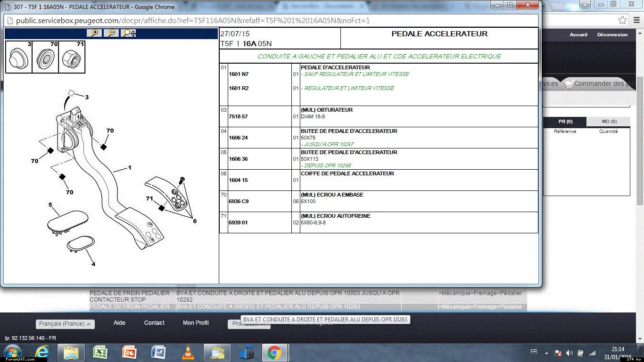The image size is (644, 362).
Task: Click the (MUL) ECROU AUTOFREINE description
Action: point(336,216)
